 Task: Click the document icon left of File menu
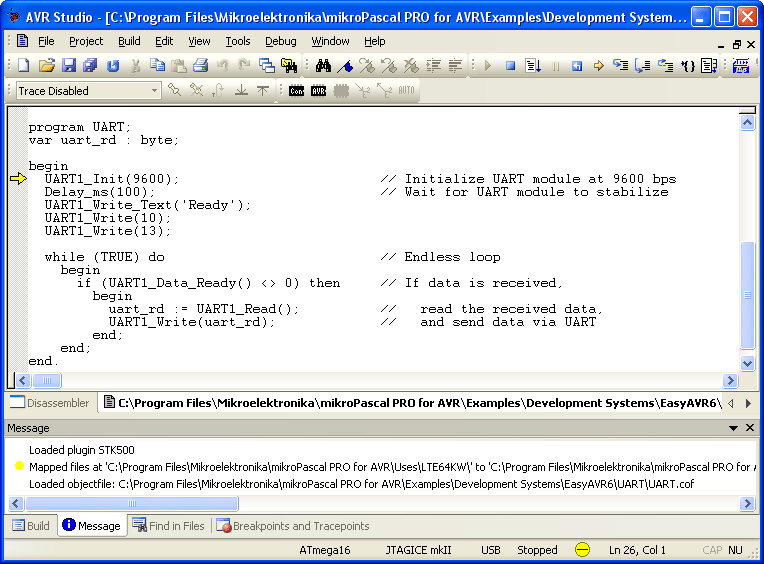pyautogui.click(x=22, y=41)
